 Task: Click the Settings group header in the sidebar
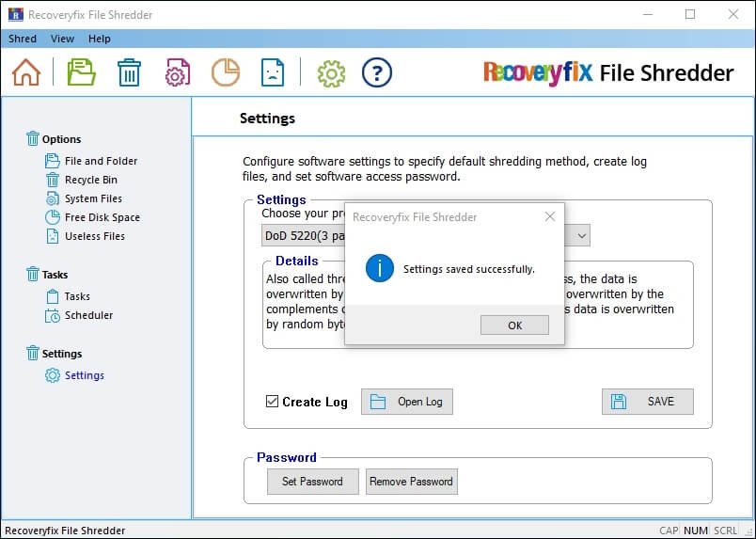pyautogui.click(x=62, y=354)
